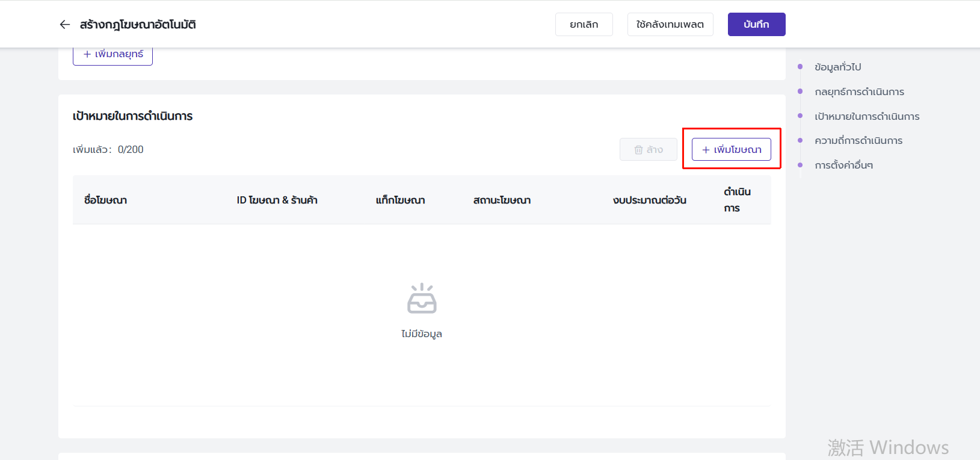Navigate to ความถี่การดำเนินการ section link
980x460 pixels.
click(858, 140)
